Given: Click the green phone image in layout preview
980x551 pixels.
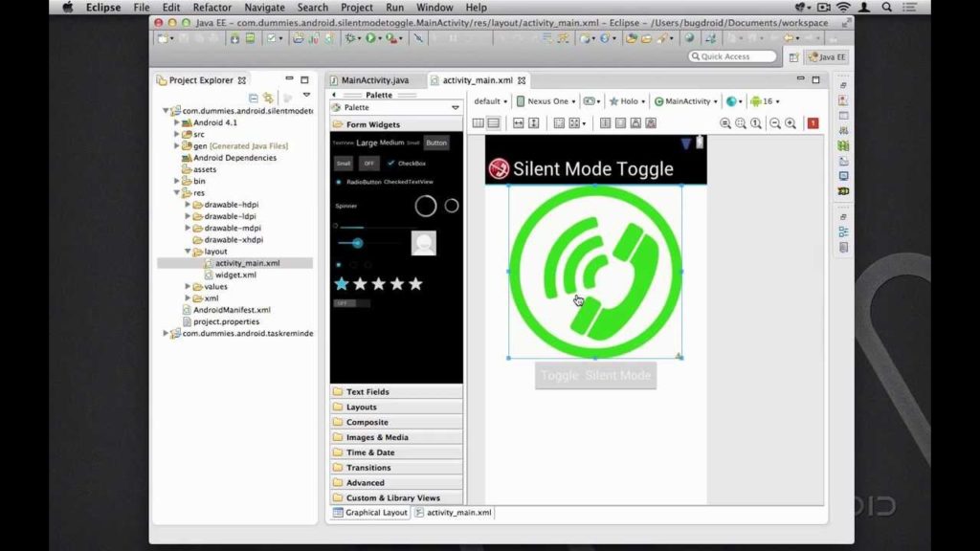Looking at the screenshot, I should tap(595, 272).
